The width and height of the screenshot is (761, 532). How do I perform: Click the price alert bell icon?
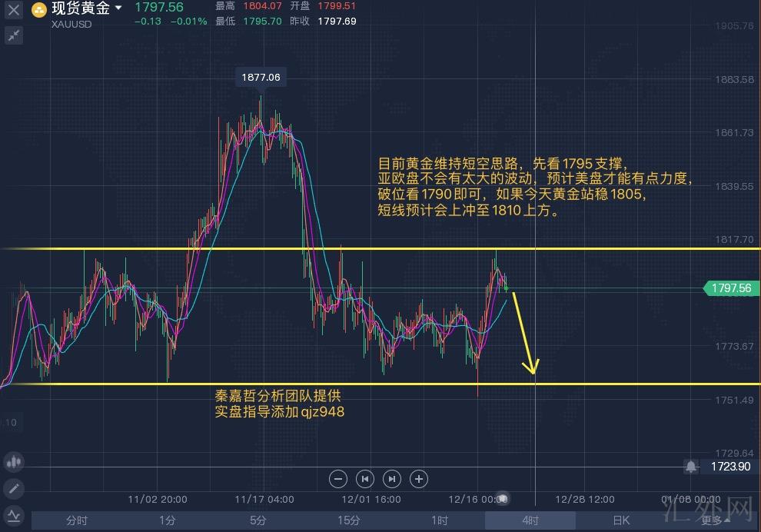pyautogui.click(x=691, y=467)
